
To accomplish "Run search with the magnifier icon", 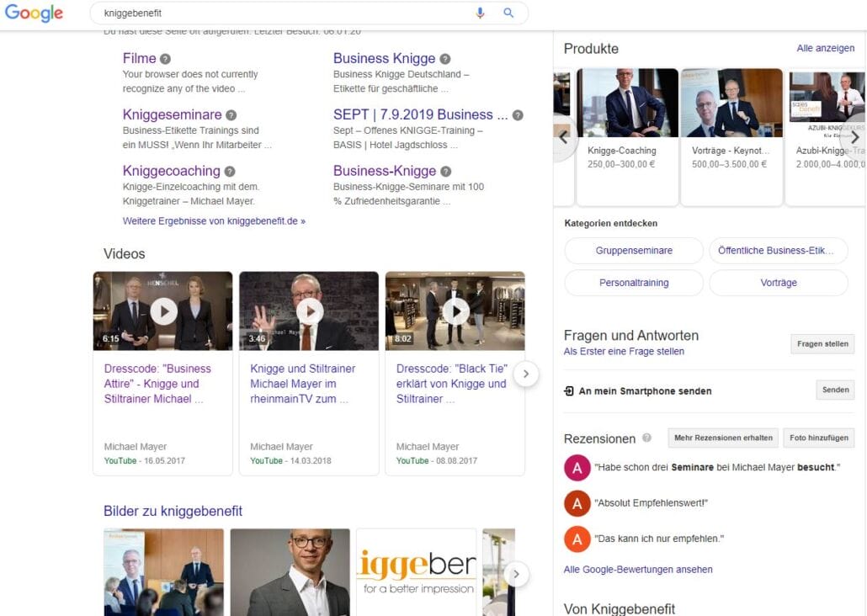I will (x=508, y=13).
